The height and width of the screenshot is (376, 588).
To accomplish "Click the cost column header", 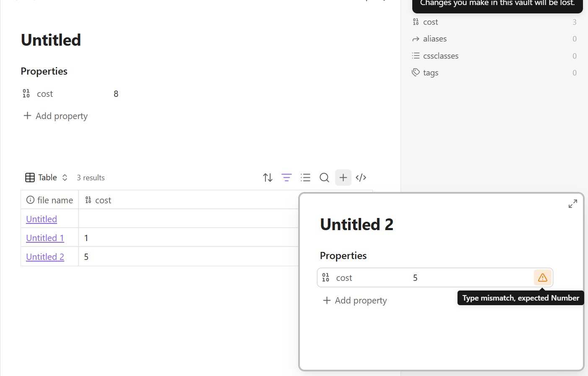I will coord(103,200).
